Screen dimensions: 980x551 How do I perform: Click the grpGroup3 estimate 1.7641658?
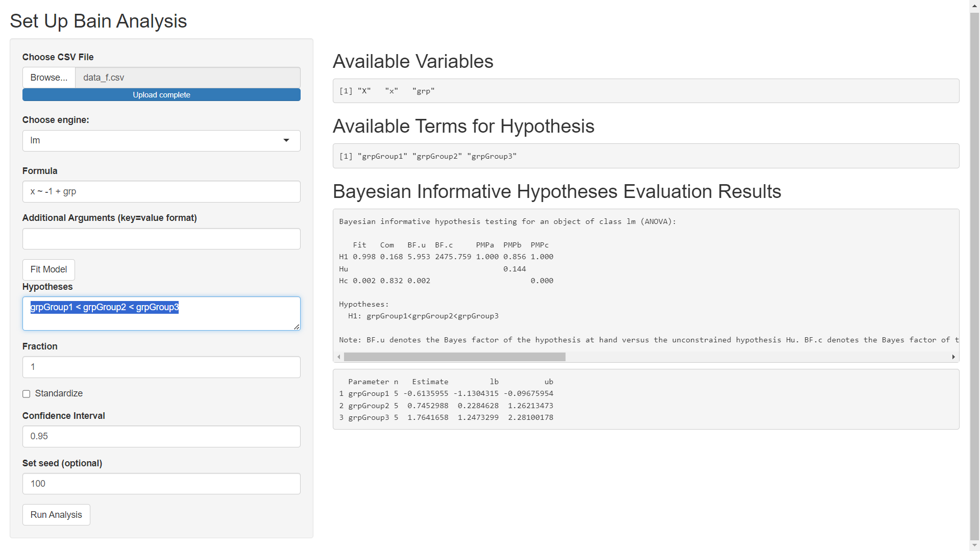(428, 417)
